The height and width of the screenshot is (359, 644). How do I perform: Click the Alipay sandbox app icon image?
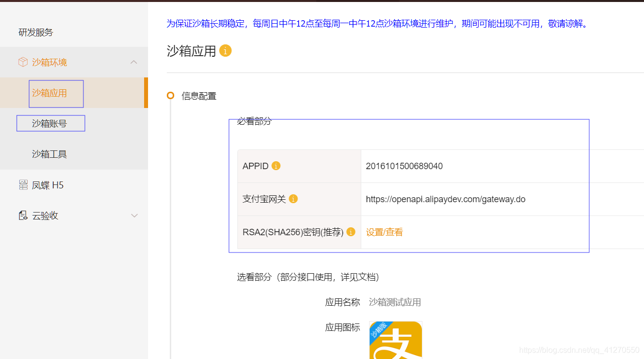click(x=396, y=340)
